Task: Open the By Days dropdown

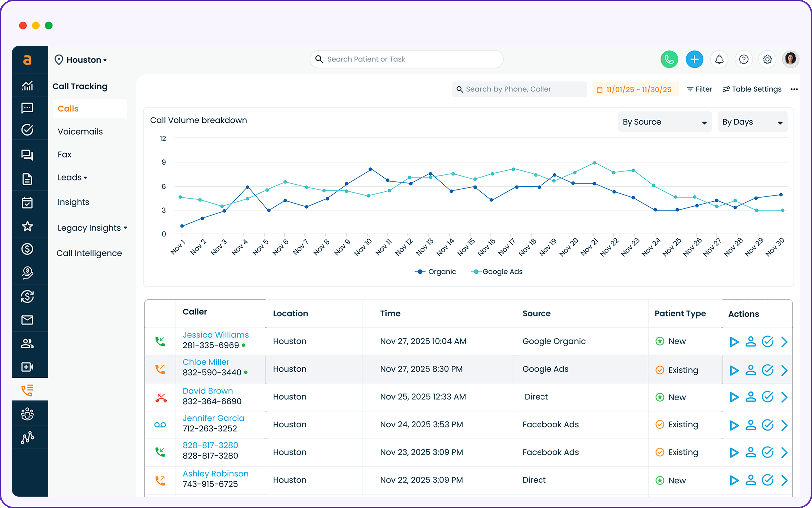Action: (752, 122)
